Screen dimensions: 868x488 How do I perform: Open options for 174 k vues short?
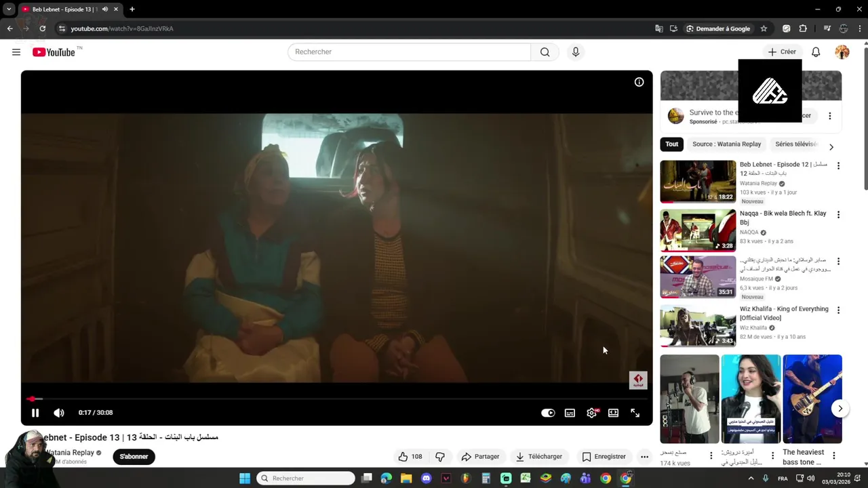pos(711,455)
